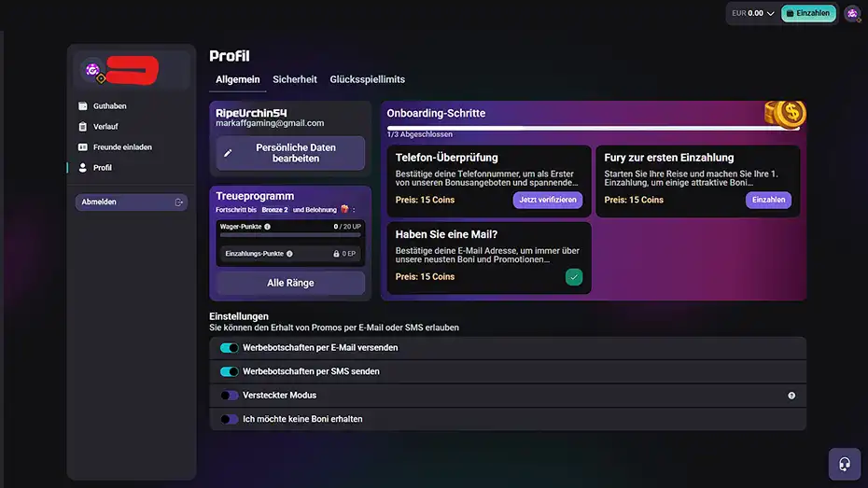Open the Guthaben wallet icon in sidebar
868x488 pixels.
click(x=83, y=106)
